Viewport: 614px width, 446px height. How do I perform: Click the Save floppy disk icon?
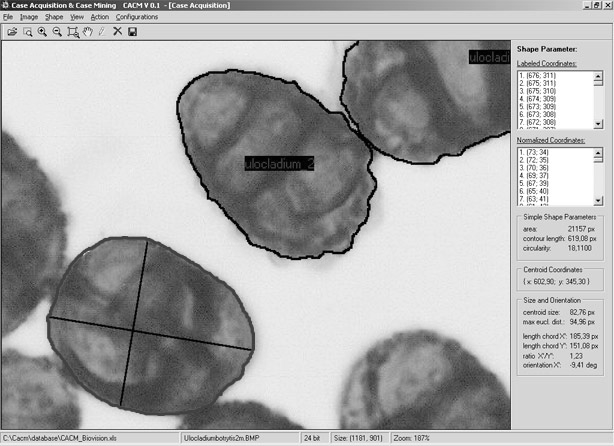pos(132,32)
